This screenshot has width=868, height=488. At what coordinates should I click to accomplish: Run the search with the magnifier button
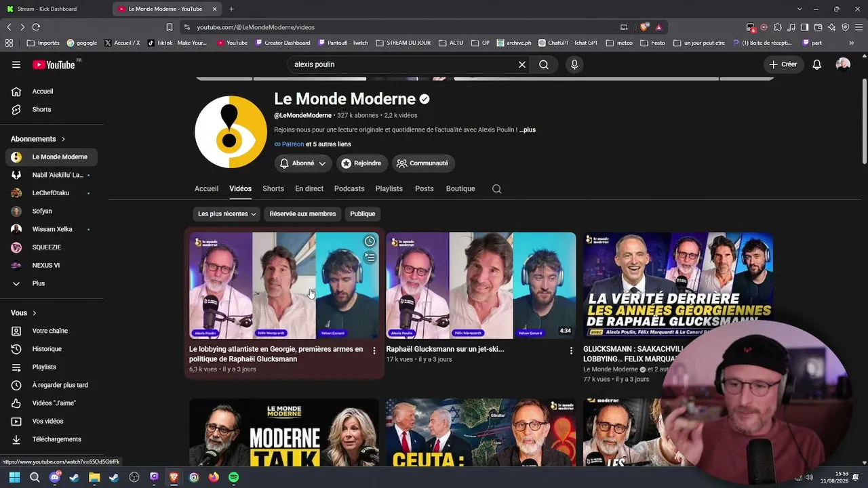544,64
